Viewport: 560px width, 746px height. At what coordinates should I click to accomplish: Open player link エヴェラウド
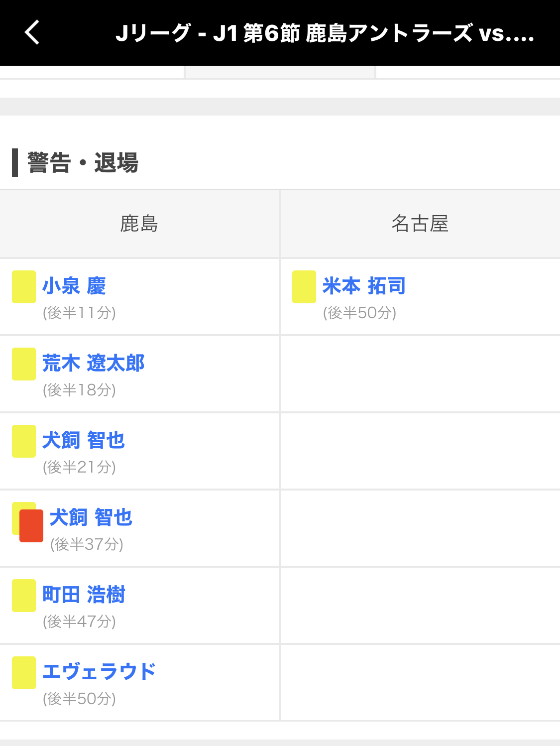click(99, 672)
